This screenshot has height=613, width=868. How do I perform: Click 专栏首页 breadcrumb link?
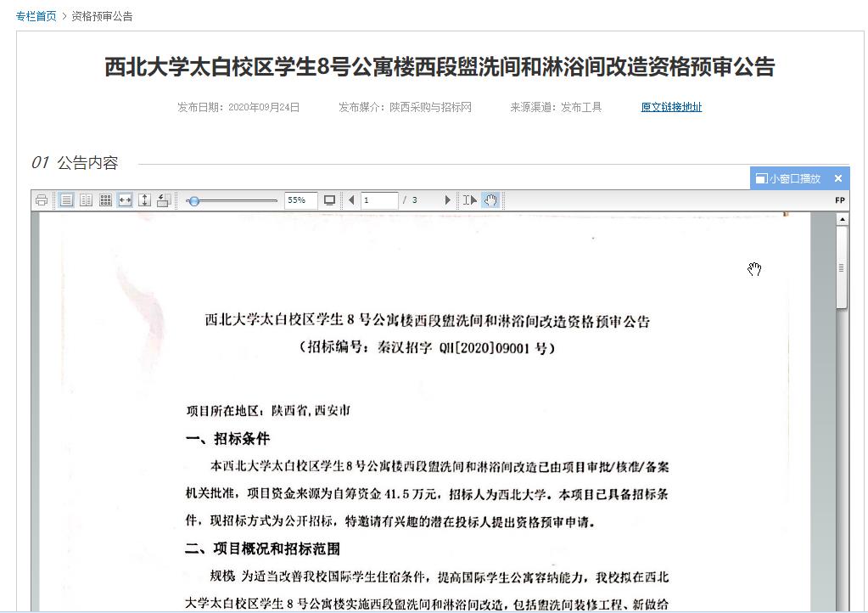coord(36,16)
